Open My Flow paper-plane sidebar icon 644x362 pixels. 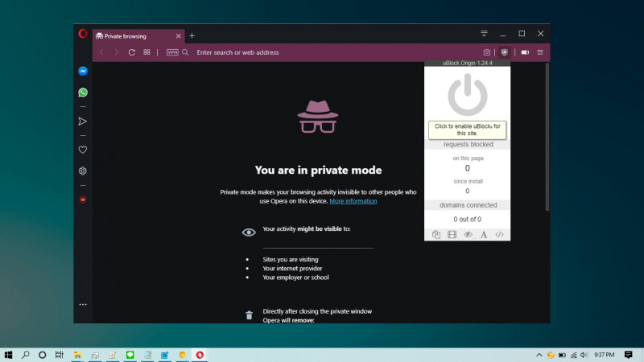tap(83, 121)
